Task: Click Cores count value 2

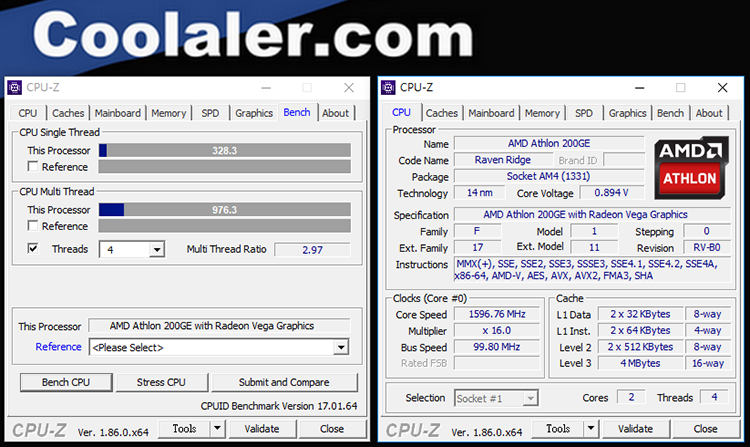Action: (631, 397)
